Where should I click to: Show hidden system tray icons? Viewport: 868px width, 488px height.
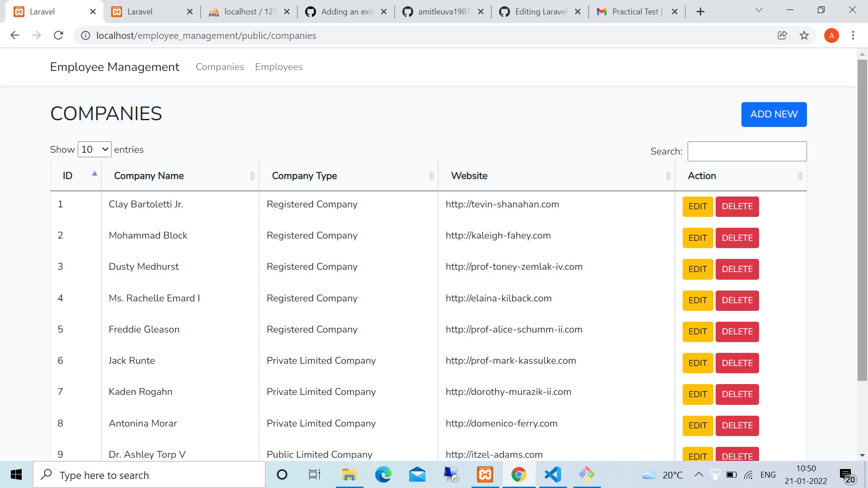pyautogui.click(x=698, y=474)
